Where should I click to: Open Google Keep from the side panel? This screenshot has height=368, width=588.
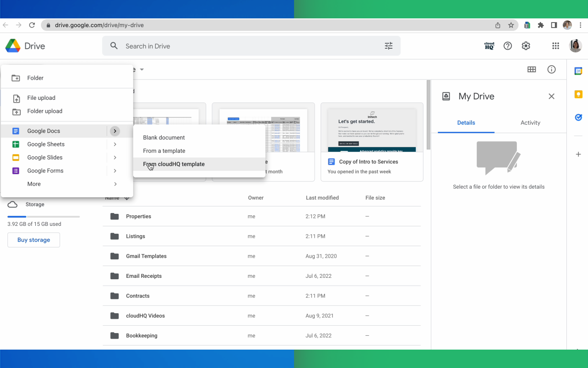578,94
